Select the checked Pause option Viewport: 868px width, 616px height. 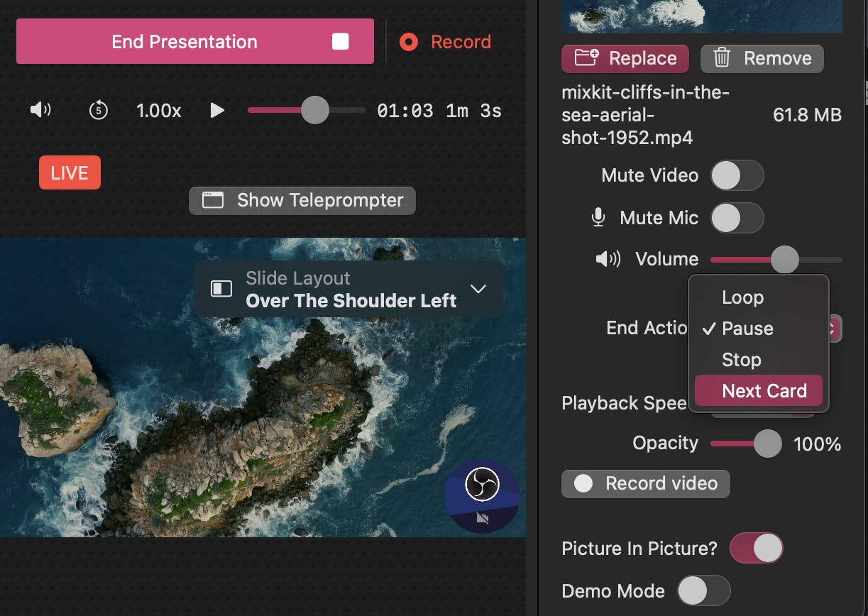pos(758,329)
